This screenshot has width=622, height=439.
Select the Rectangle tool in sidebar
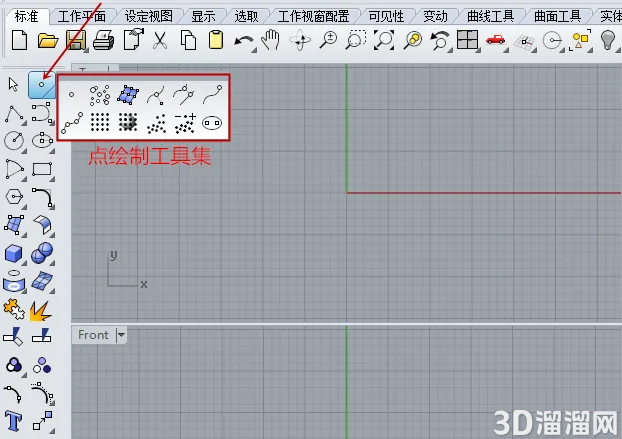(42, 169)
